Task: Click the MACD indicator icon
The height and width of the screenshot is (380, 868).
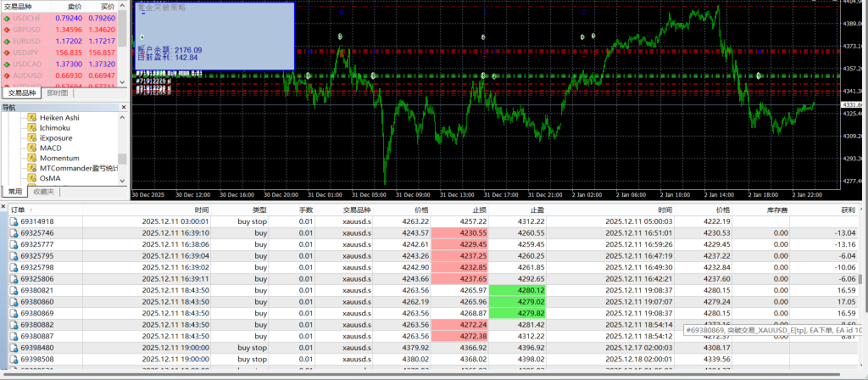Action: [31, 148]
